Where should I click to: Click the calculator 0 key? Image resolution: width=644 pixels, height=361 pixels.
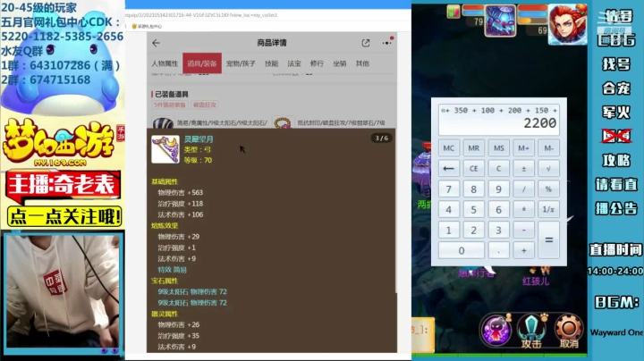[x=462, y=251]
